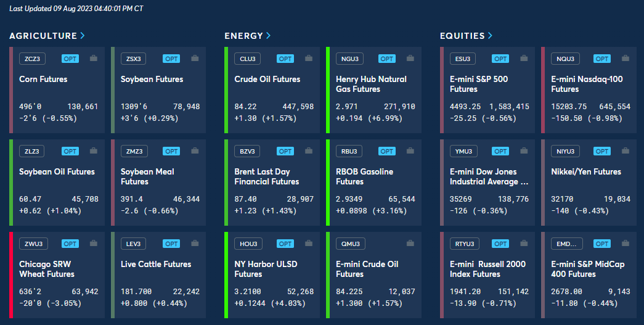Click OPT badge on Brent Last Day card
This screenshot has height=325, width=644.
click(285, 151)
